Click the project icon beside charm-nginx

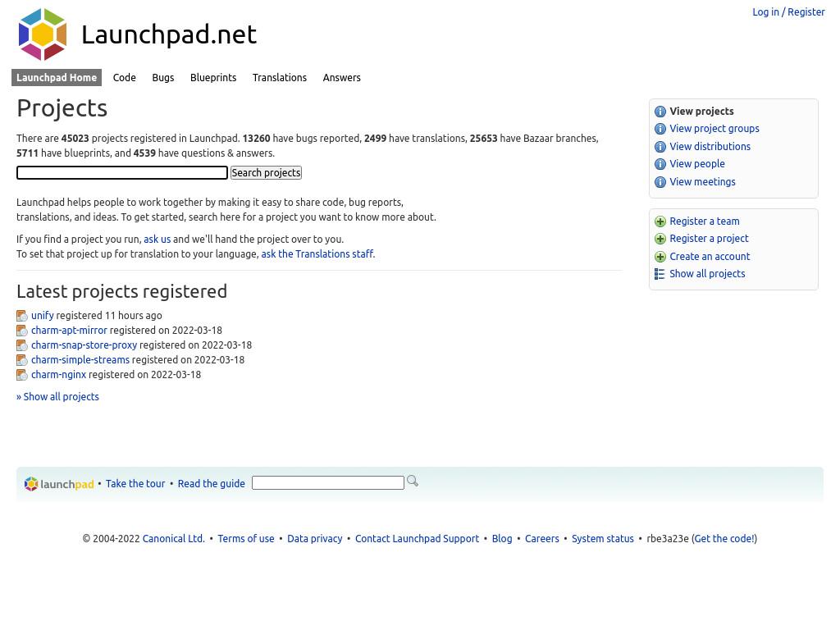[22, 375]
